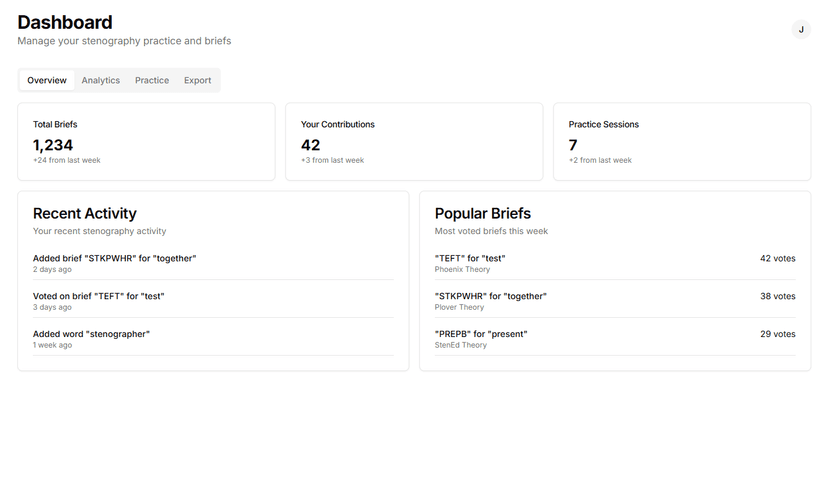
Task: Click the Popular Briefs heading
Action: pos(483,213)
